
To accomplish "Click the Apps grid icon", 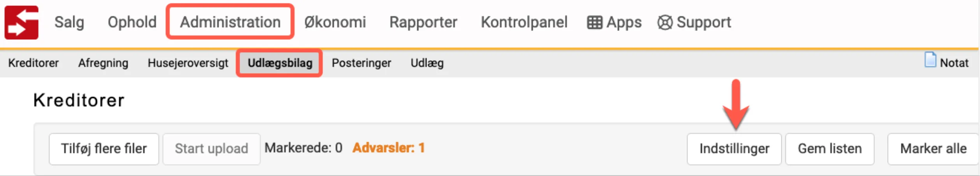I will coord(594,23).
